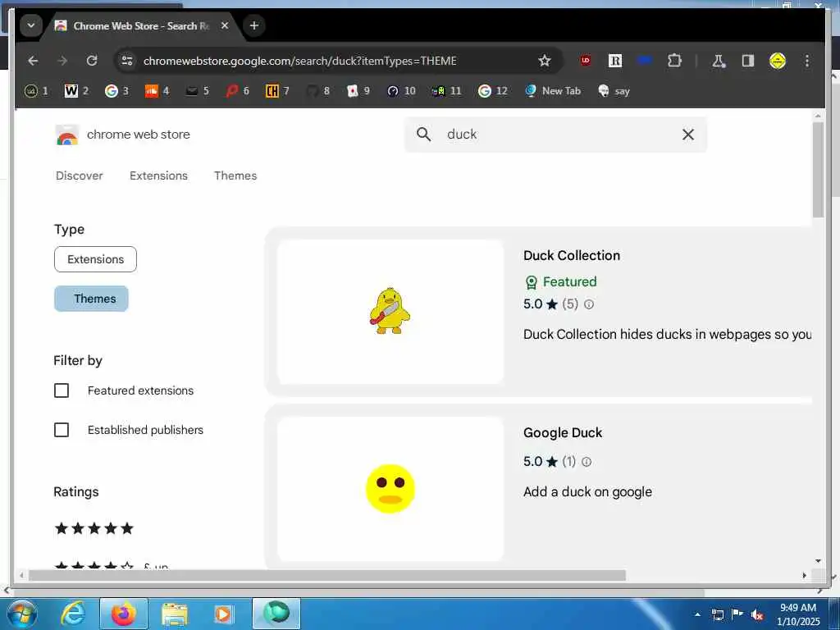Check the Featured extensions checkbox
The width and height of the screenshot is (840, 630).
point(62,390)
